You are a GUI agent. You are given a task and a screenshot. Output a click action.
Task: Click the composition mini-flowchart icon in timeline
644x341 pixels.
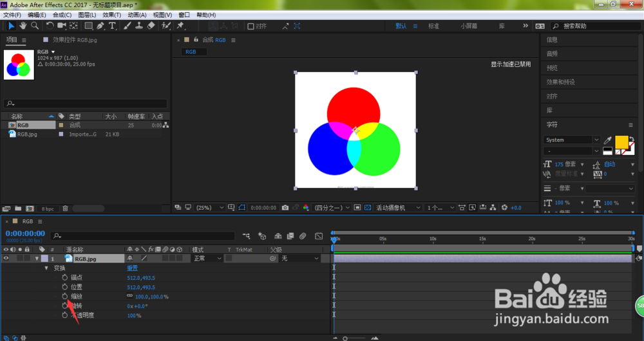(246, 236)
